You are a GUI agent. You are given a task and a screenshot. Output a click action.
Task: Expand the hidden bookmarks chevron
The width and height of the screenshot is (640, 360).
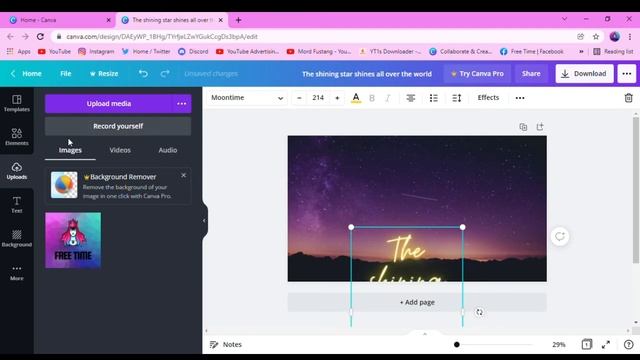pos(581,51)
